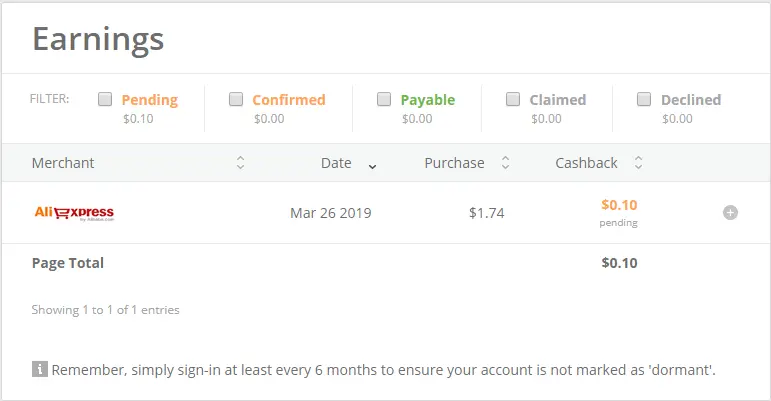Image resolution: width=771 pixels, height=401 pixels.
Task: Enable the Pending filter checkbox
Action: pos(105,99)
